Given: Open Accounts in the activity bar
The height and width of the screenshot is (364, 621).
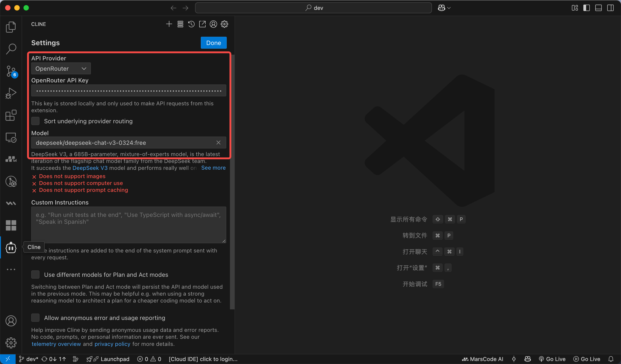Looking at the screenshot, I should tap(11, 321).
